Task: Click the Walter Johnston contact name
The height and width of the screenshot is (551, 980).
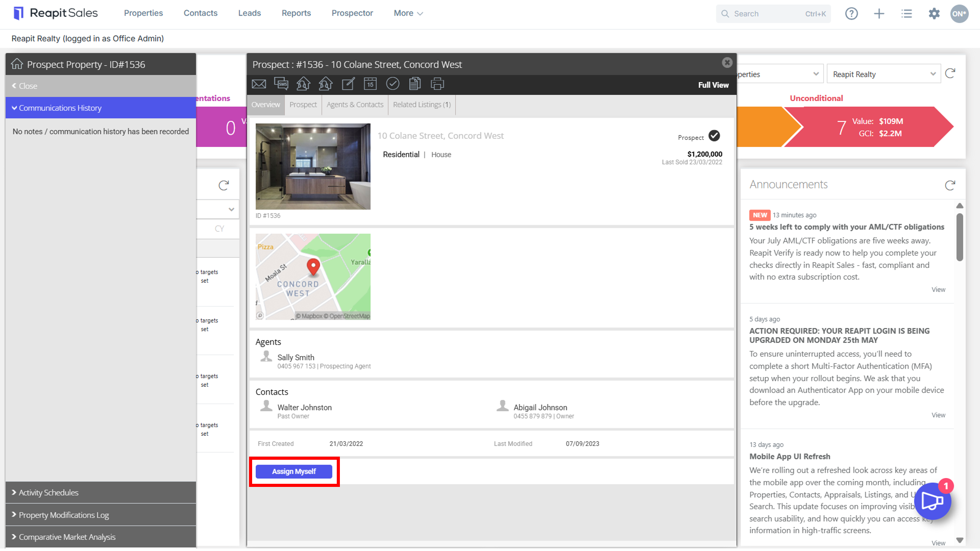Action: pos(304,407)
